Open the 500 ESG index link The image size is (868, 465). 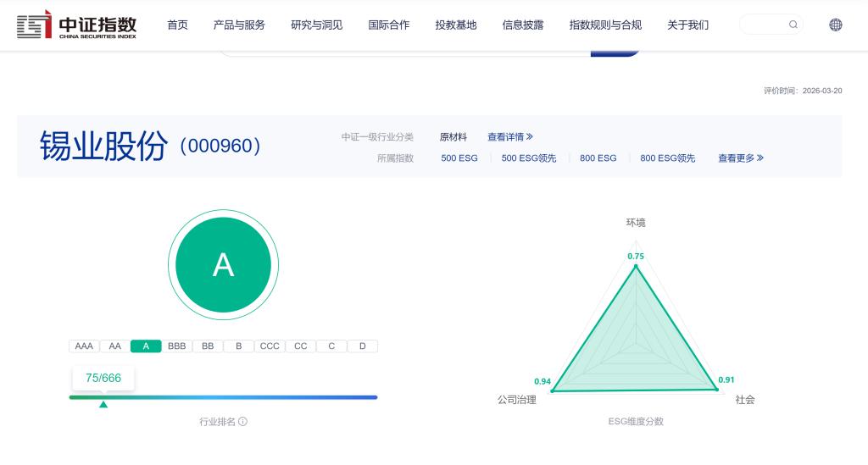459,158
